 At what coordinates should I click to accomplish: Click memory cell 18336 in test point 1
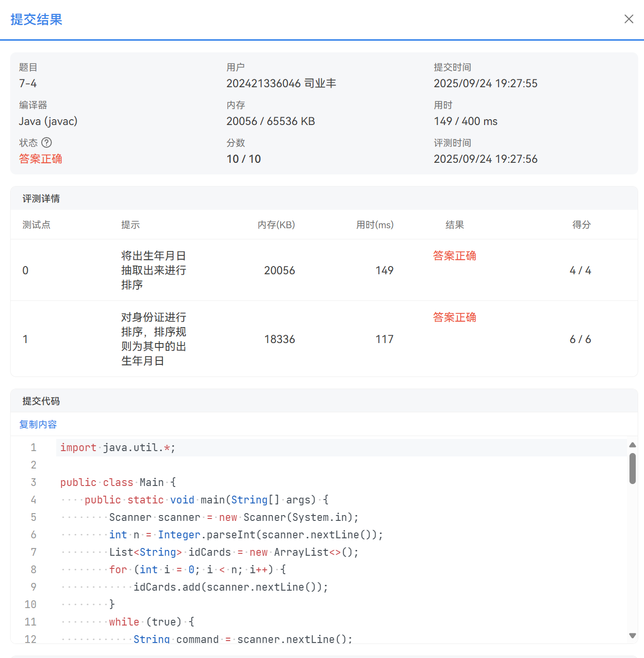280,339
